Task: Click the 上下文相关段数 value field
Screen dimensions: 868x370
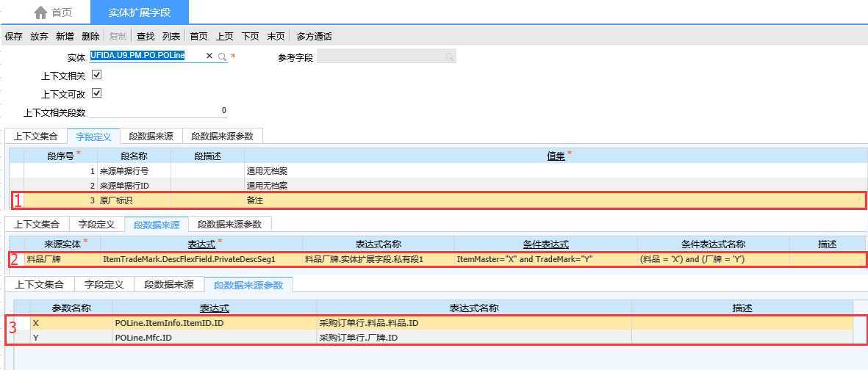Action: coord(158,111)
